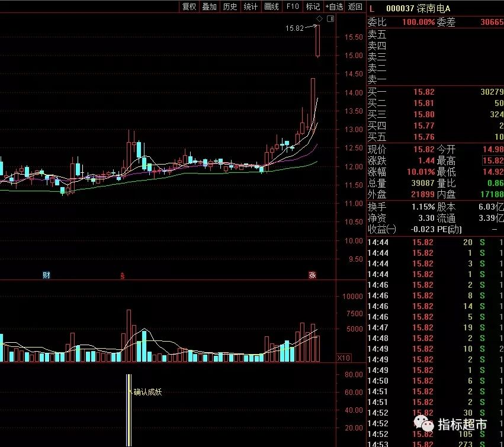Click the 标记 mark button
This screenshot has width=504, height=447.
(313, 7)
